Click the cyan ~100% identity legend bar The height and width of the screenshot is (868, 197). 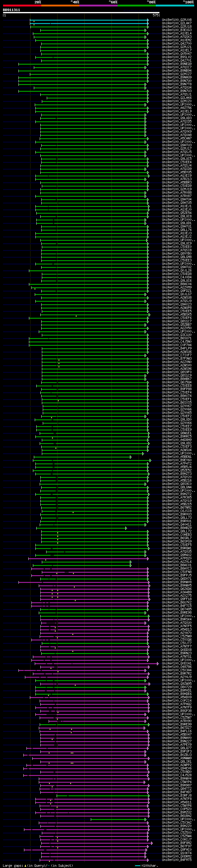click(175, 6)
